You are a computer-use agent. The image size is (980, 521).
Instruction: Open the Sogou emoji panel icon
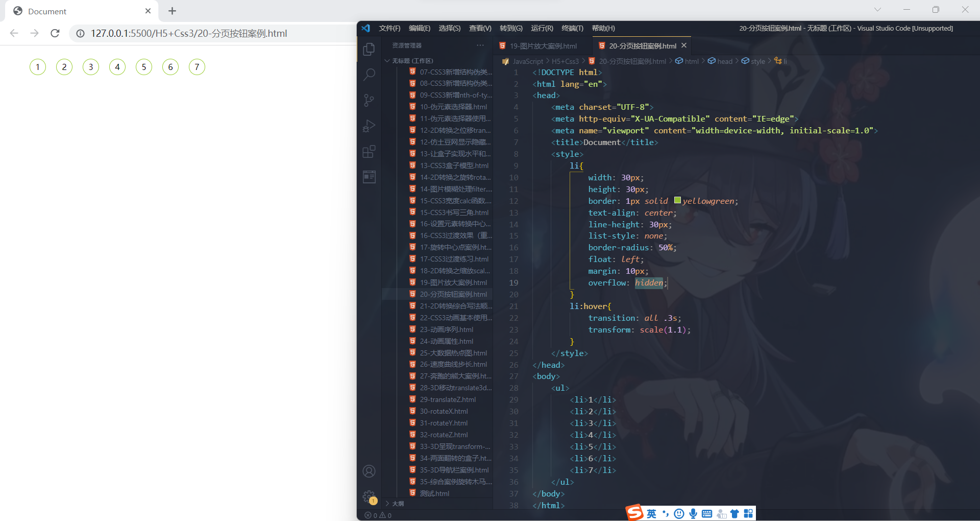679,514
